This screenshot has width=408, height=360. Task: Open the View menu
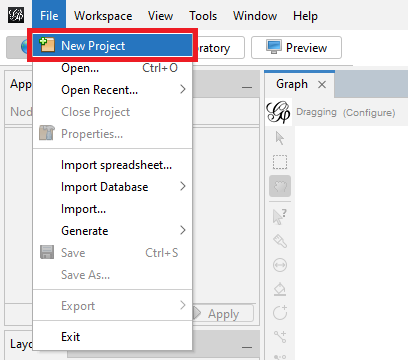tap(160, 16)
